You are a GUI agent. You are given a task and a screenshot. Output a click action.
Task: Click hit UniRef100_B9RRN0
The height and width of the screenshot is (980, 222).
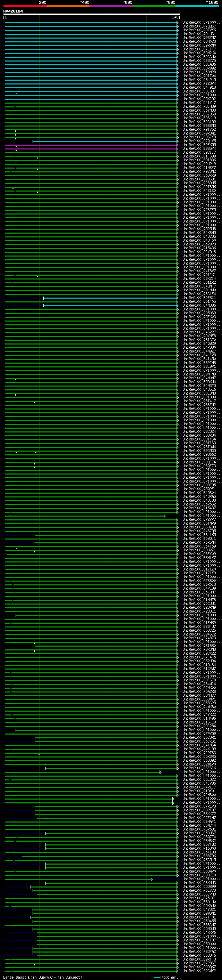pyautogui.click(x=199, y=45)
